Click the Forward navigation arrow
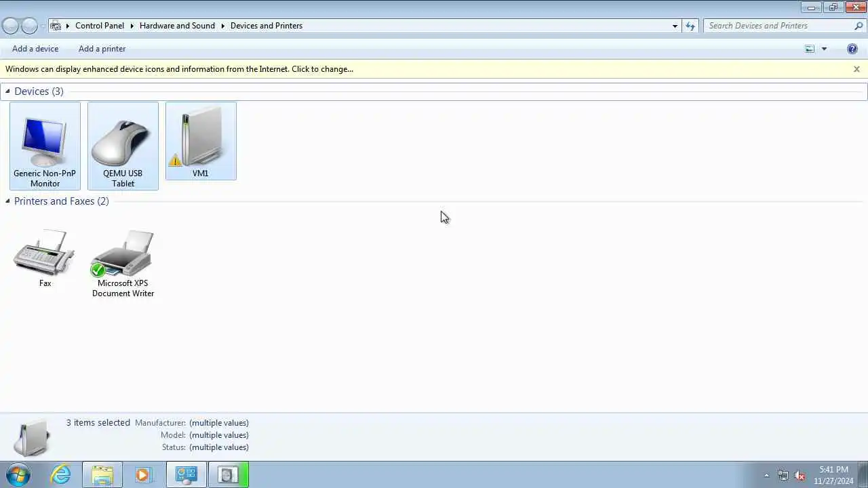Screen dimensions: 868x488 29,26
